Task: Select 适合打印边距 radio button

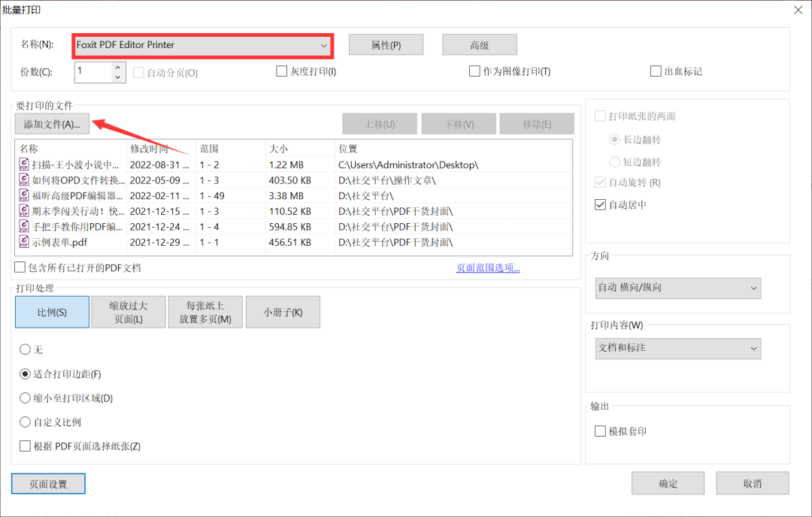Action: pos(25,373)
